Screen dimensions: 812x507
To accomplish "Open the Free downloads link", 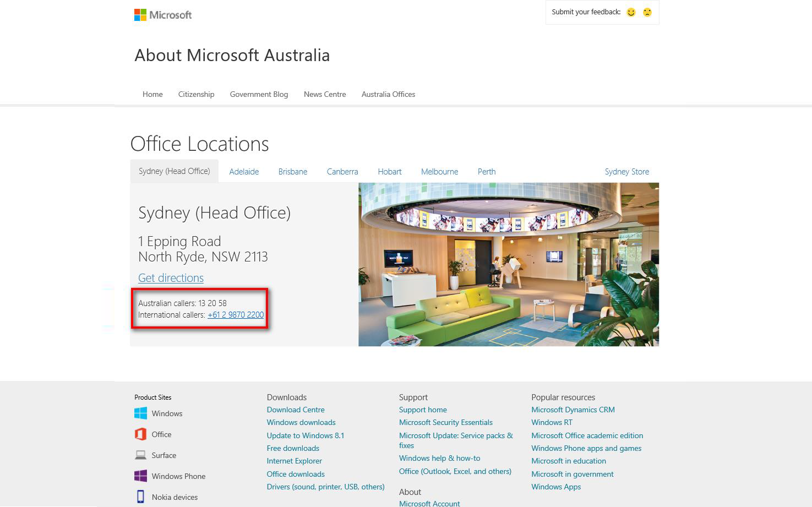I will pos(293,448).
